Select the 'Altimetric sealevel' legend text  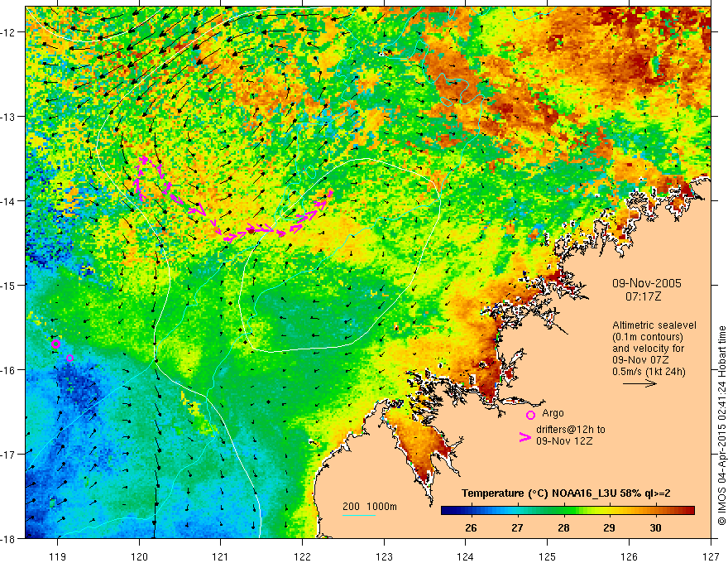click(x=654, y=325)
